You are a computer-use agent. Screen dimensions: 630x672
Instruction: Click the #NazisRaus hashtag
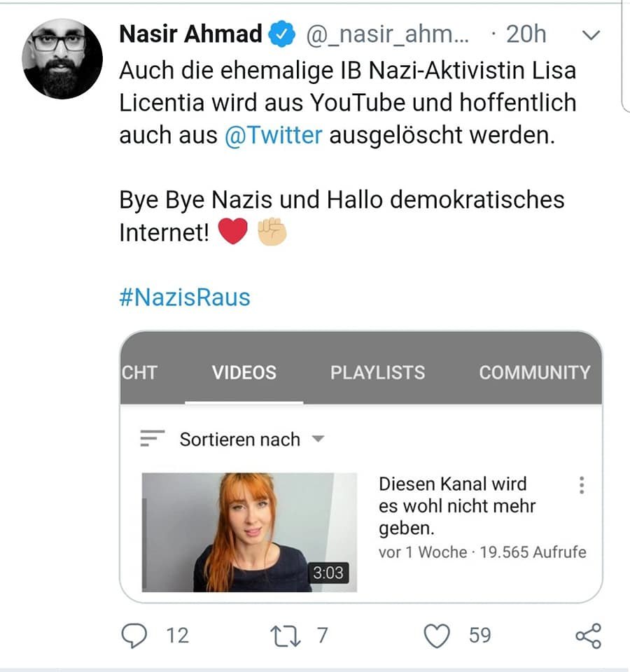(185, 297)
